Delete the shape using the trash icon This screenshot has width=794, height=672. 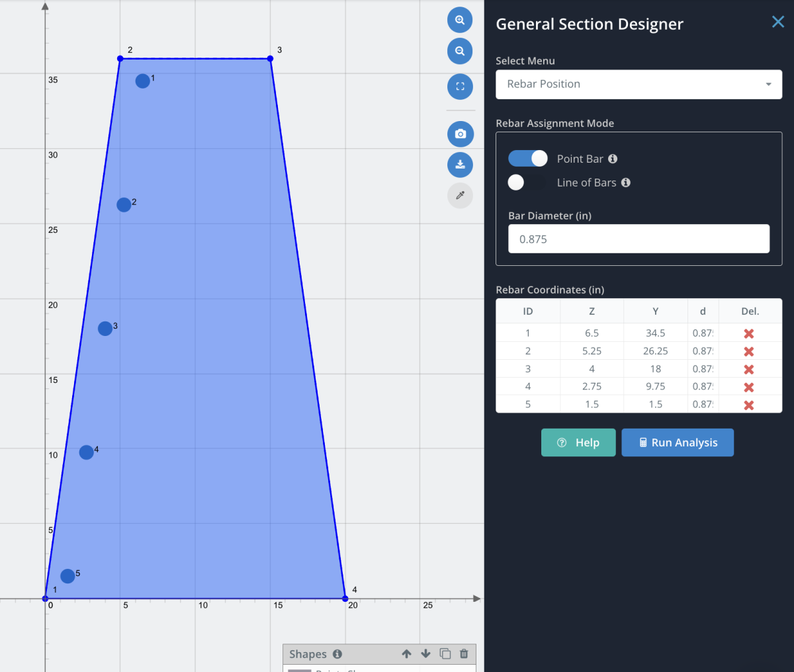(x=464, y=653)
